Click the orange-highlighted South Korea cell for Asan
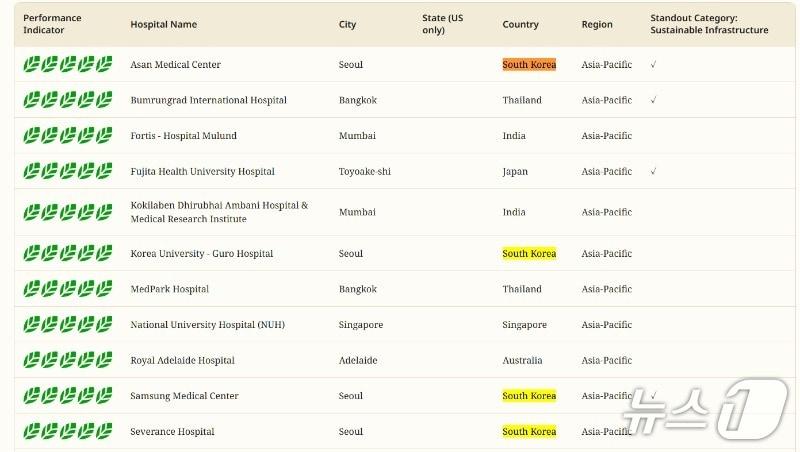 click(529, 64)
